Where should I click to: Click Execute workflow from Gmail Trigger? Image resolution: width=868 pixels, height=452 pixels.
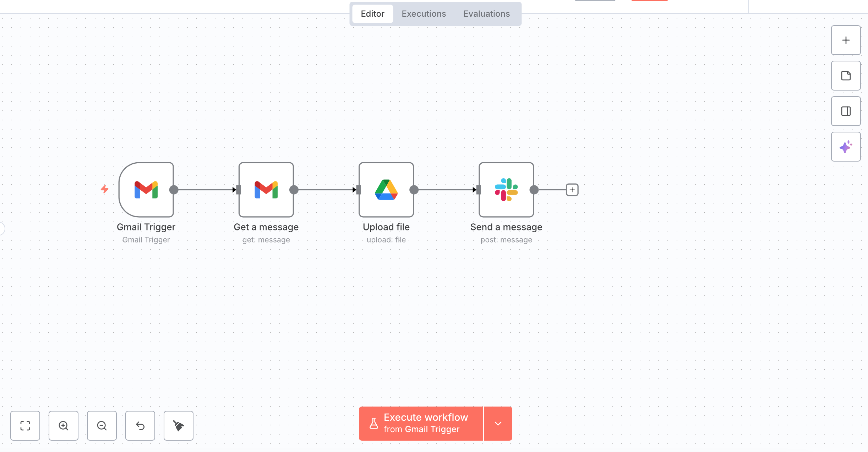click(x=421, y=423)
